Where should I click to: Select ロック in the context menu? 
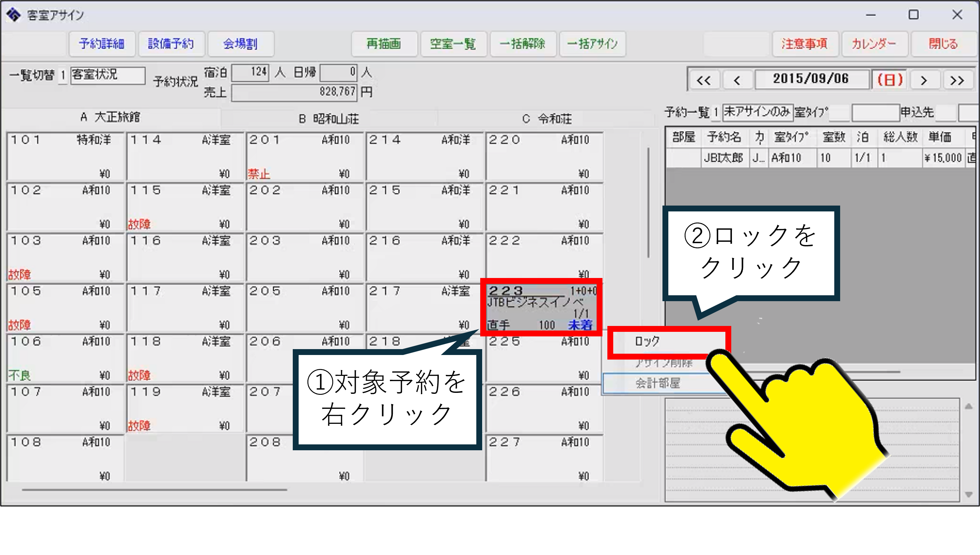pyautogui.click(x=647, y=342)
